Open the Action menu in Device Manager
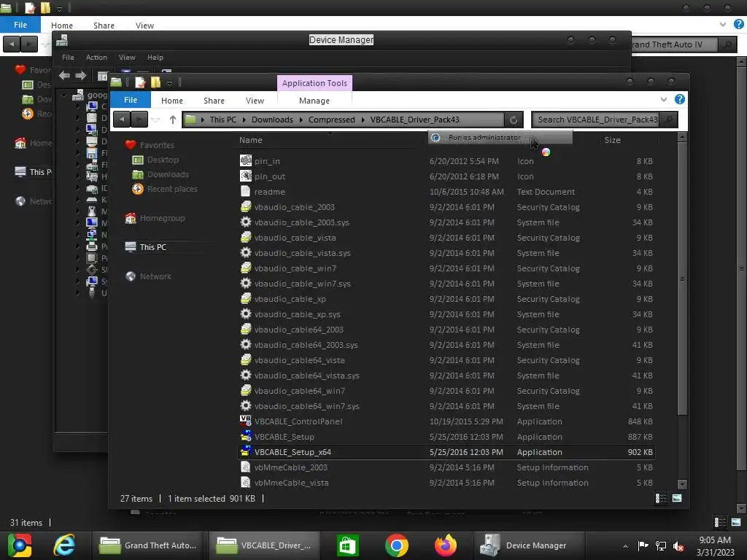The image size is (747, 560). click(96, 57)
